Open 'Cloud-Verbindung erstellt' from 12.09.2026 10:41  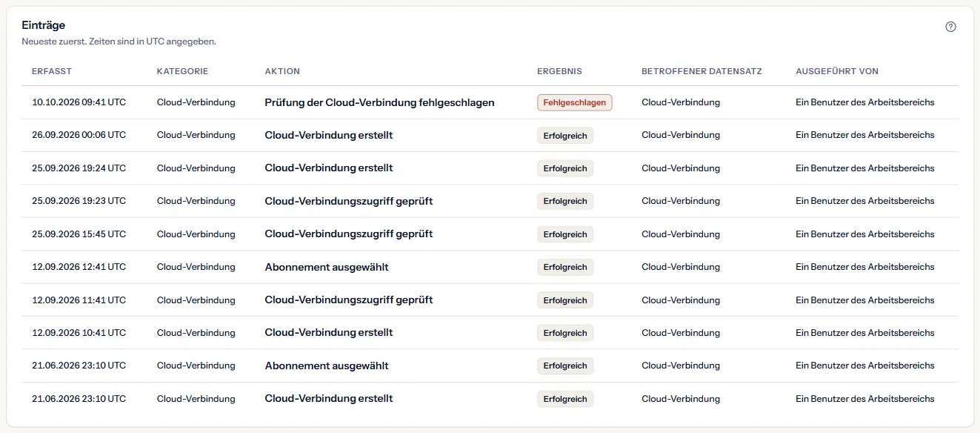pyautogui.click(x=329, y=333)
